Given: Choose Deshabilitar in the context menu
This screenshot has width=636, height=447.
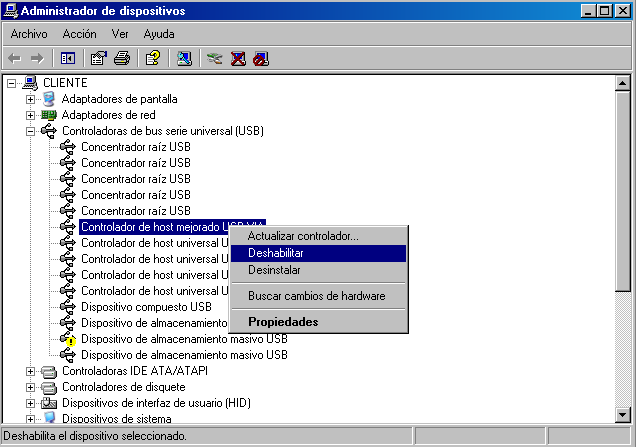Looking at the screenshot, I should pos(318,253).
